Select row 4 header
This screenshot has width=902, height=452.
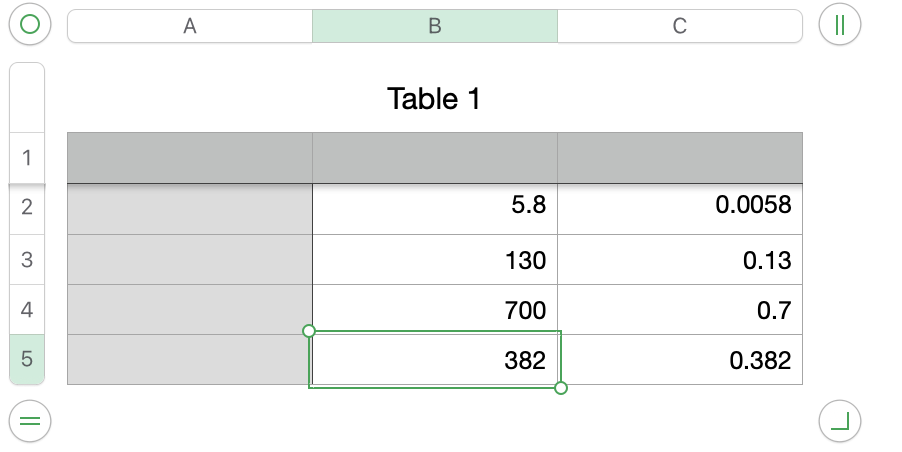tap(27, 310)
